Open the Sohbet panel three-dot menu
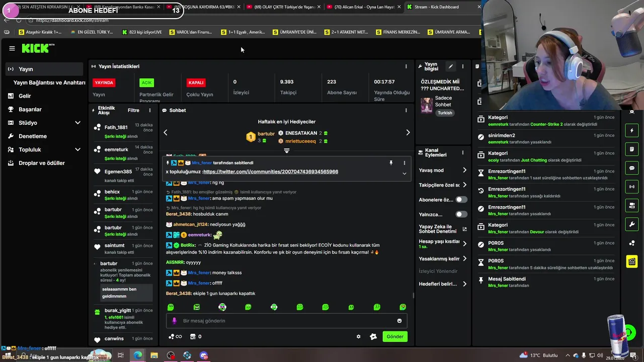This screenshot has width=644, height=362. click(406, 110)
